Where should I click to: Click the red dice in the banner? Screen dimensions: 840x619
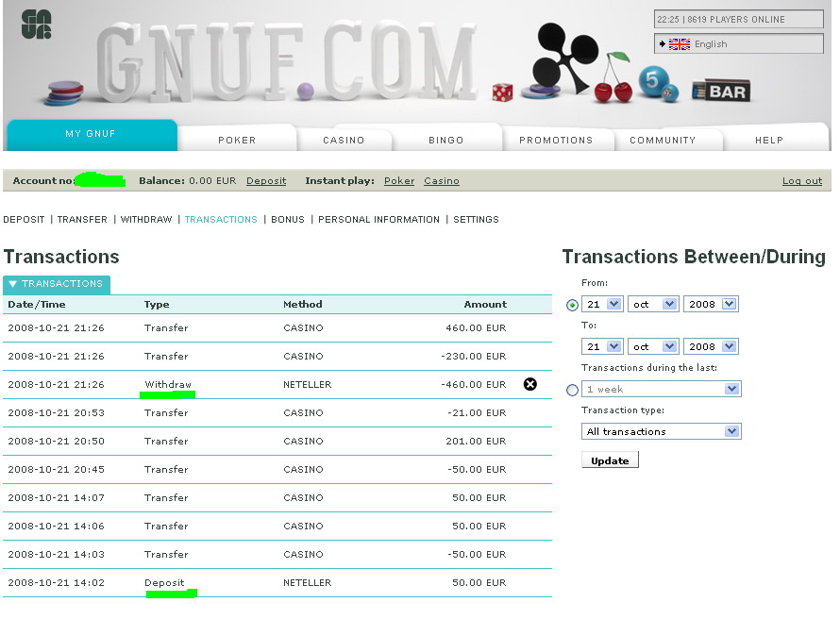click(x=502, y=92)
